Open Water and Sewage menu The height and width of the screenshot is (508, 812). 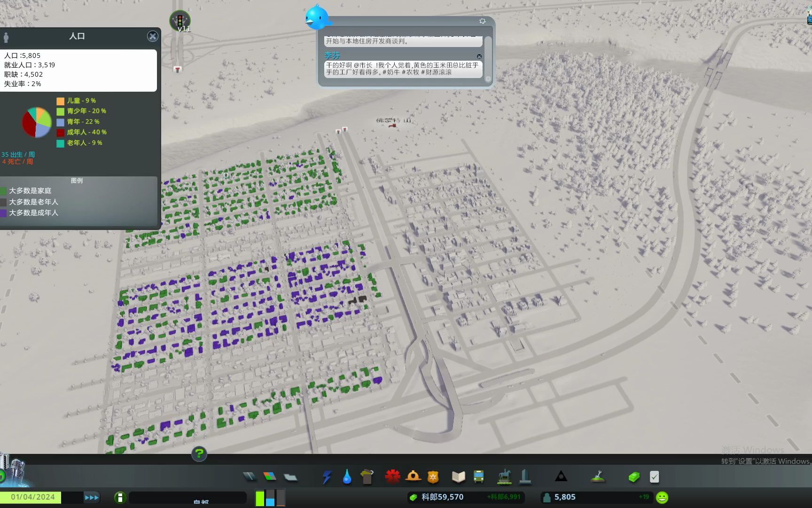347,477
